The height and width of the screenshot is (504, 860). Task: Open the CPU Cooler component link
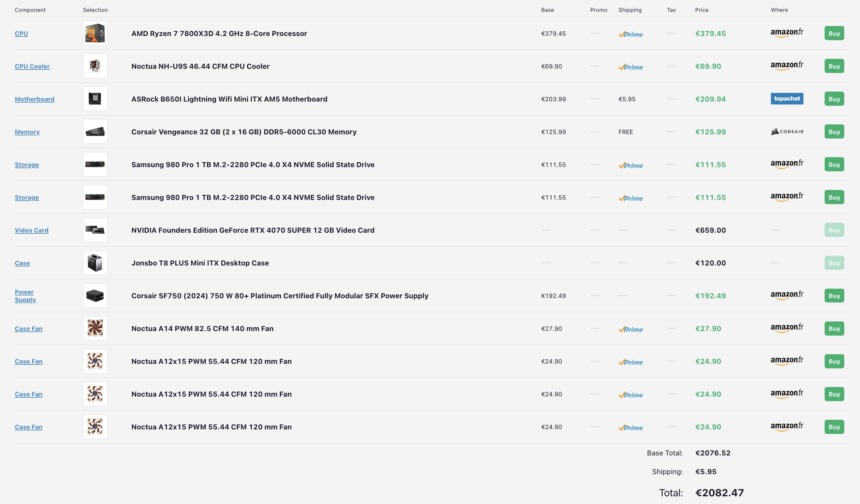pyautogui.click(x=32, y=66)
